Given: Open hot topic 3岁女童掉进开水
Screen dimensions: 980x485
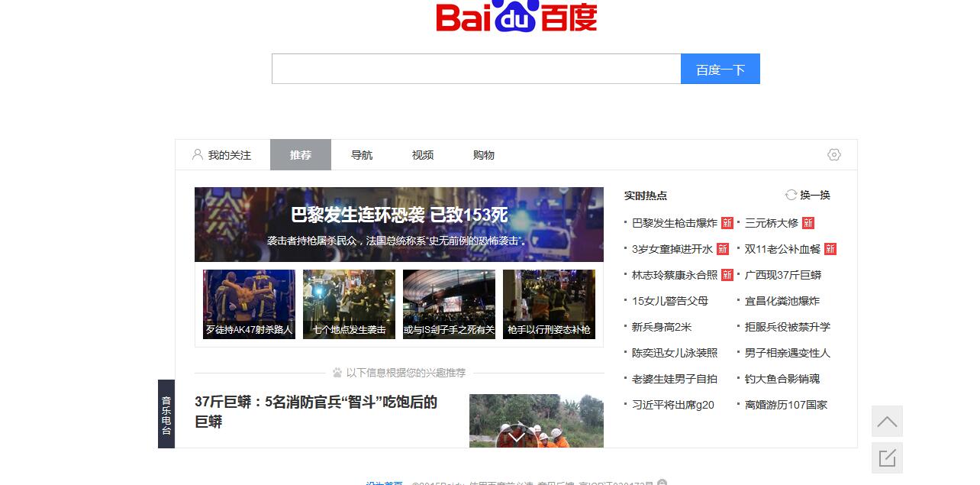Looking at the screenshot, I should click(672, 249).
